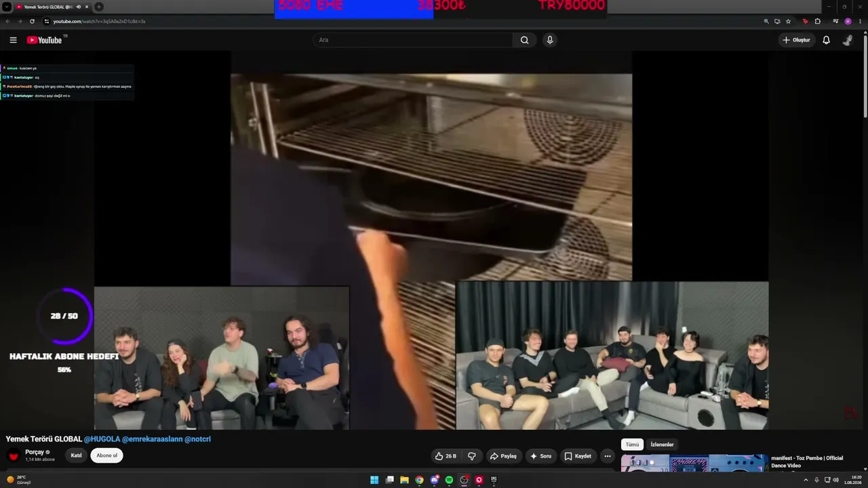Join the channel with Katıl
This screenshot has width=868, height=488.
click(x=76, y=455)
